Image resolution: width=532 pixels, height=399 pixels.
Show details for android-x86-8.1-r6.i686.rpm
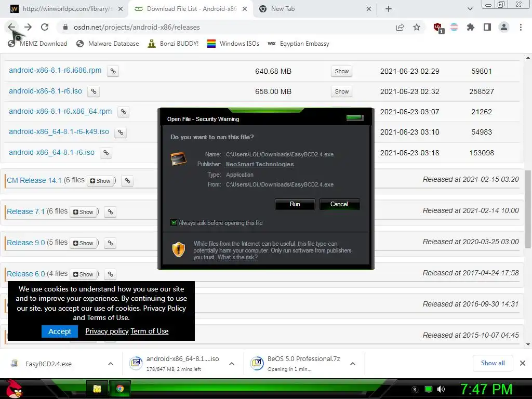click(x=342, y=71)
